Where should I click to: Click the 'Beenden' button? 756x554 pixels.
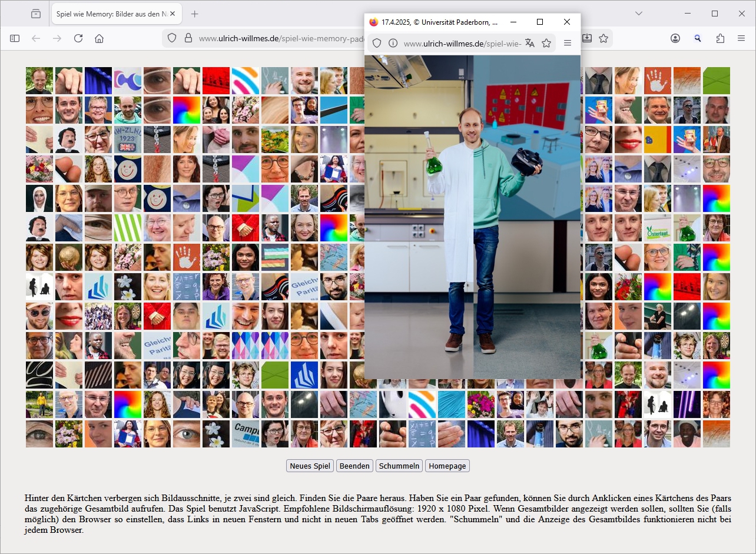354,466
